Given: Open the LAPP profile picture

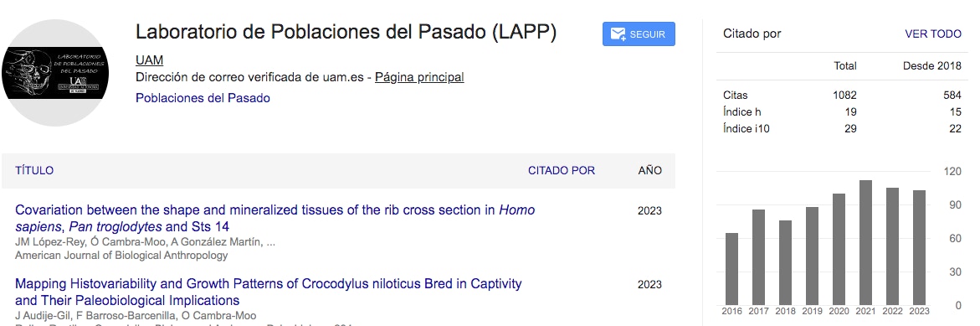Looking at the screenshot, I should coord(55,73).
